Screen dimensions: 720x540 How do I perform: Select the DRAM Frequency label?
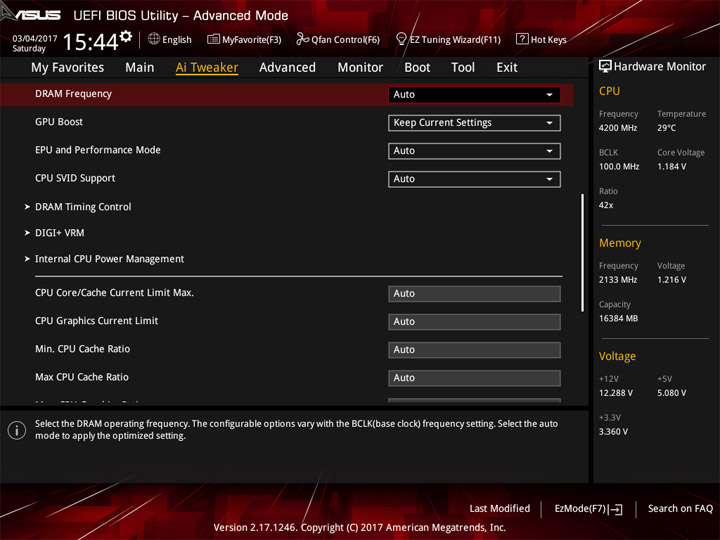pyautogui.click(x=73, y=94)
